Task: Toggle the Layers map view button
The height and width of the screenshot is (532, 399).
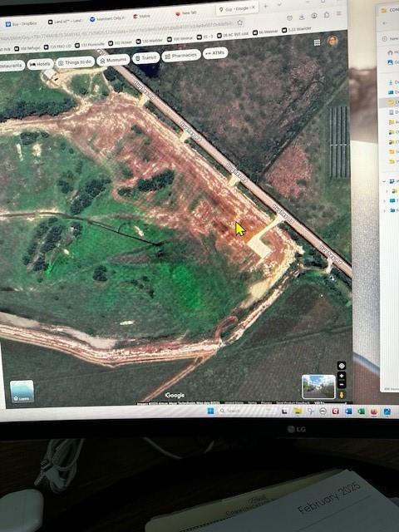Action: tap(22, 392)
